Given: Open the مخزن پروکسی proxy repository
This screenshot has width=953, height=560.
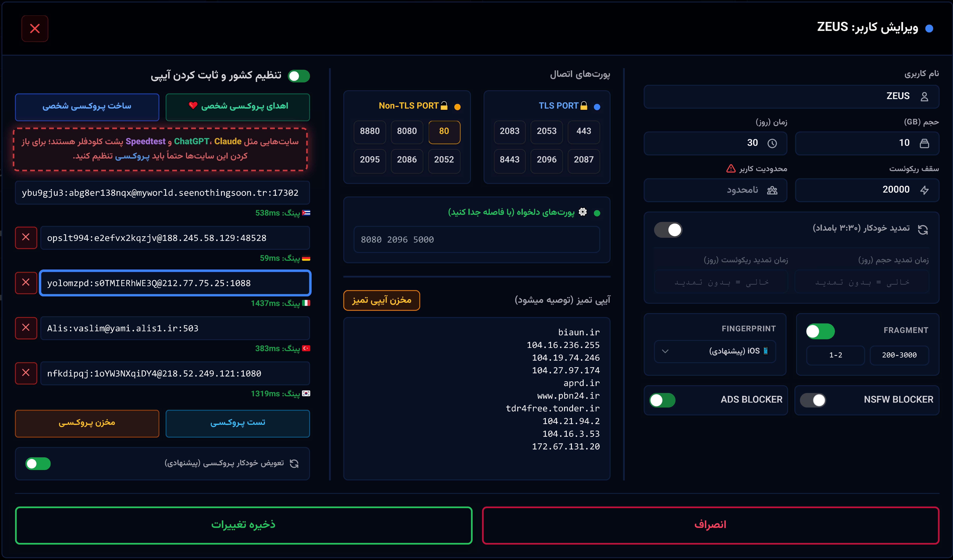Looking at the screenshot, I should (87, 424).
